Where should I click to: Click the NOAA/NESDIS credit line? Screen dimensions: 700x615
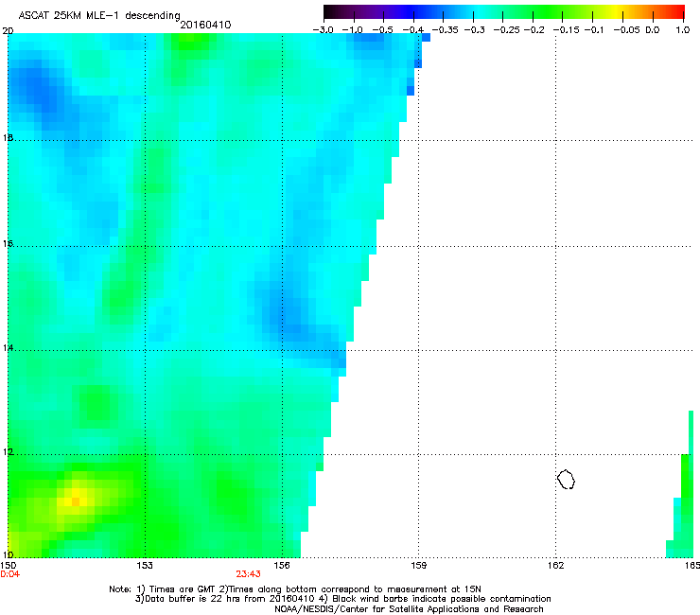coord(409,609)
